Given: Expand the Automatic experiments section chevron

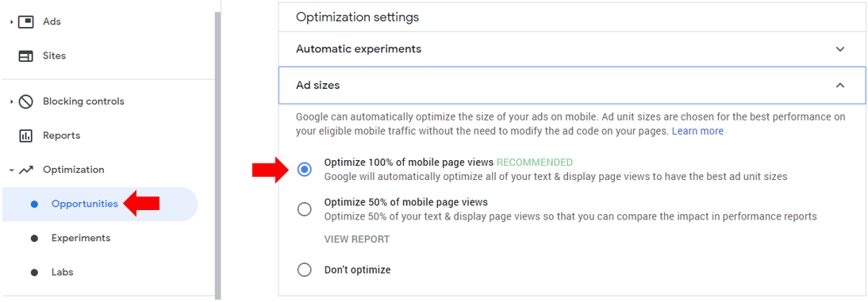Looking at the screenshot, I should 840,49.
